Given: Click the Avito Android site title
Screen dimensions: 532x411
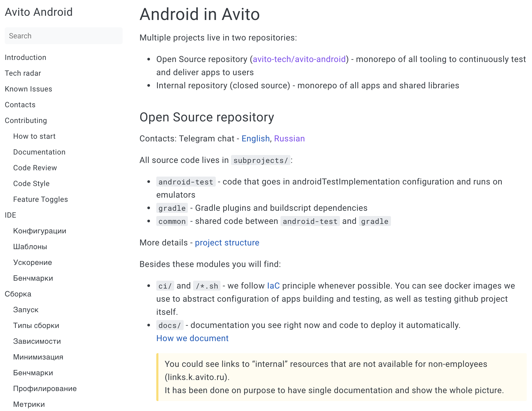Looking at the screenshot, I should click(x=39, y=12).
